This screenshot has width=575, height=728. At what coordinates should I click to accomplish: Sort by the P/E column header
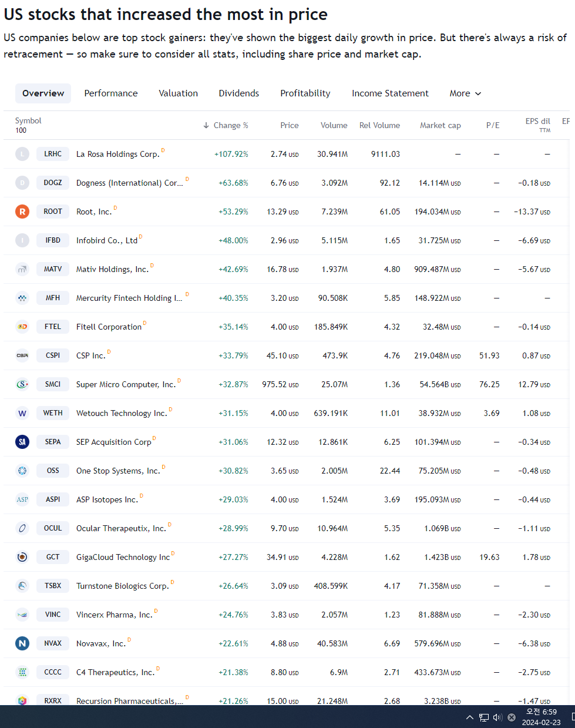pos(493,125)
